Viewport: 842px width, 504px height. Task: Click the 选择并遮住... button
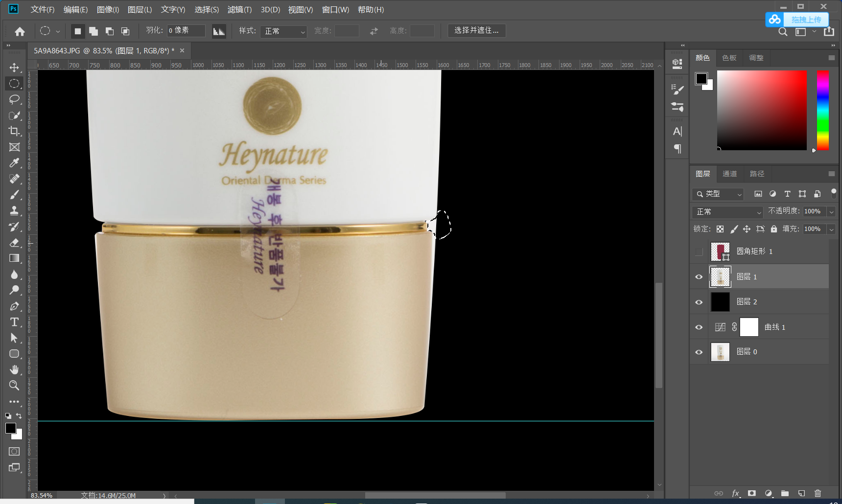[477, 30]
